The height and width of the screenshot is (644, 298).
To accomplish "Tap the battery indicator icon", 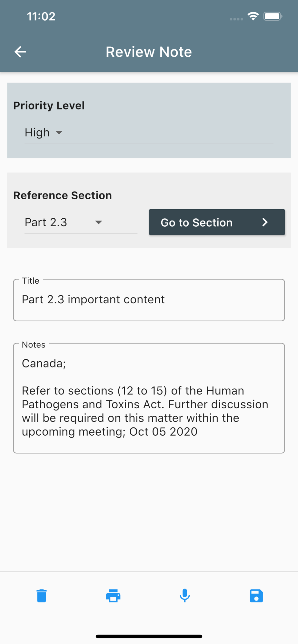I will tap(273, 16).
